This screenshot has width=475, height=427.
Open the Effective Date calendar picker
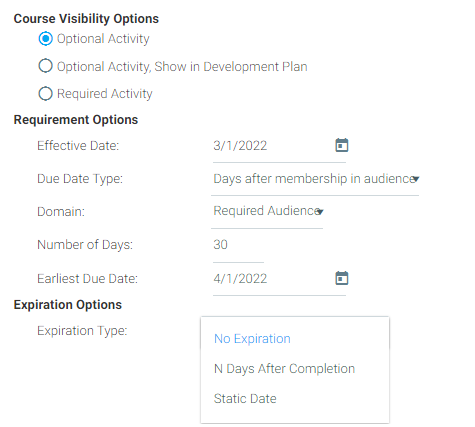point(341,145)
